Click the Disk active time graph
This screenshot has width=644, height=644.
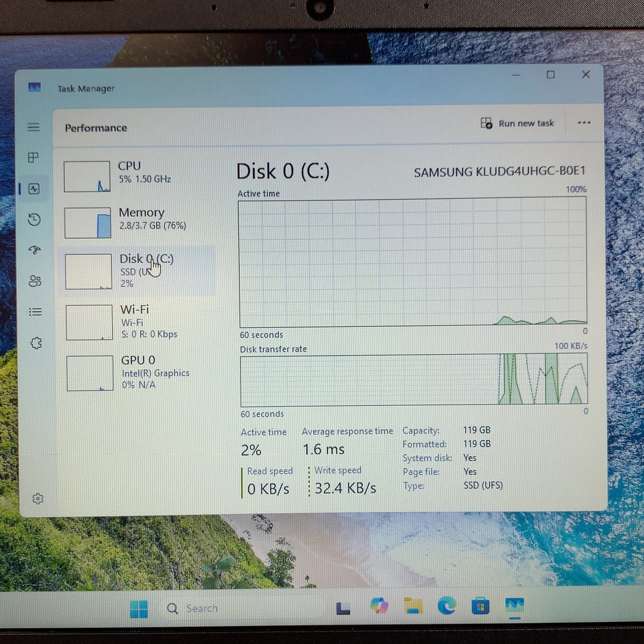(413, 262)
